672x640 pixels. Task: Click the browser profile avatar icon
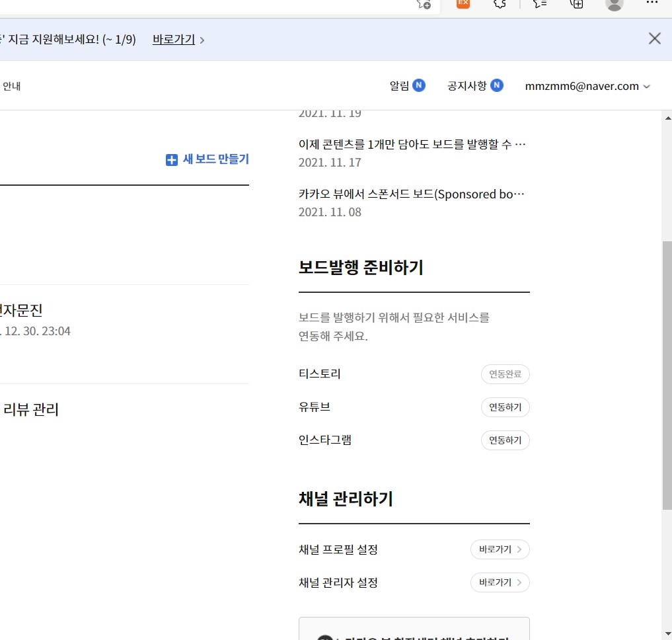click(x=614, y=4)
